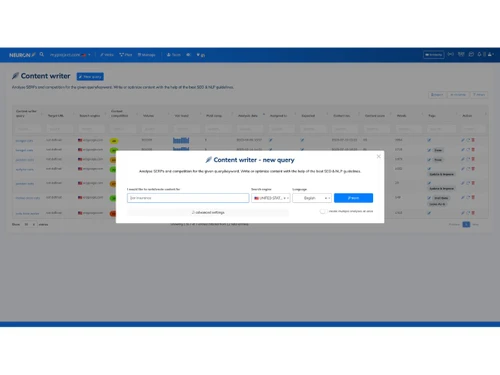Open the bell notifications icon
The width and height of the screenshot is (500, 375).
479,54
